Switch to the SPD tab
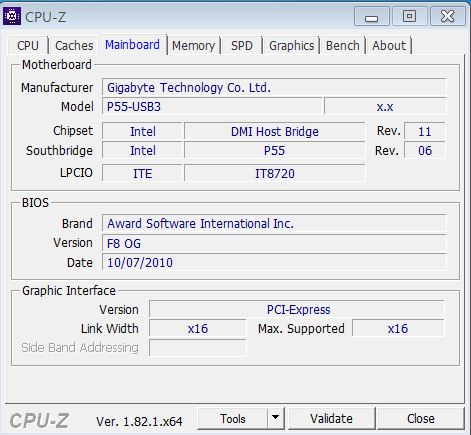This screenshot has width=471, height=435. click(x=242, y=46)
